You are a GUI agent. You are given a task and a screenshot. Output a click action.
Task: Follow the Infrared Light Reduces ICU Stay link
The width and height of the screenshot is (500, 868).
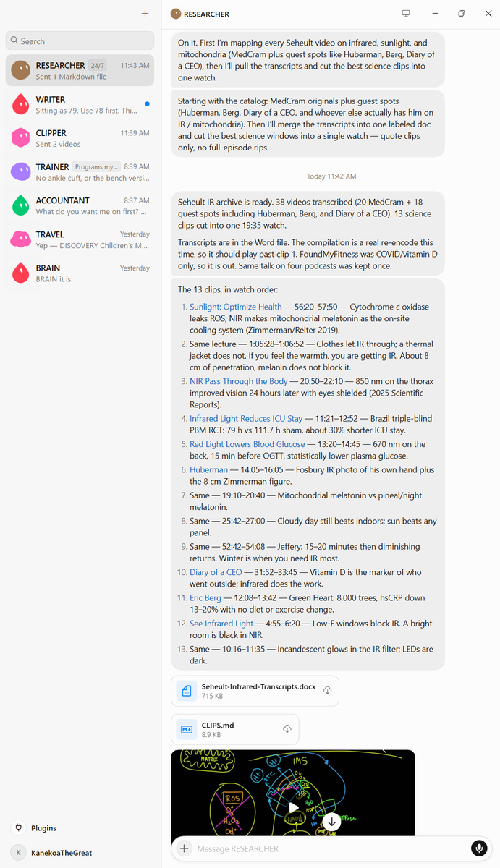tap(246, 419)
